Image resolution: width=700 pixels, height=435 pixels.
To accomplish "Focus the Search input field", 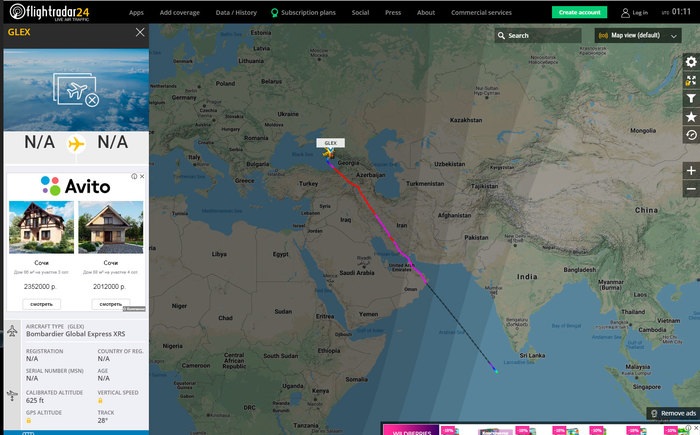I will pos(538,35).
